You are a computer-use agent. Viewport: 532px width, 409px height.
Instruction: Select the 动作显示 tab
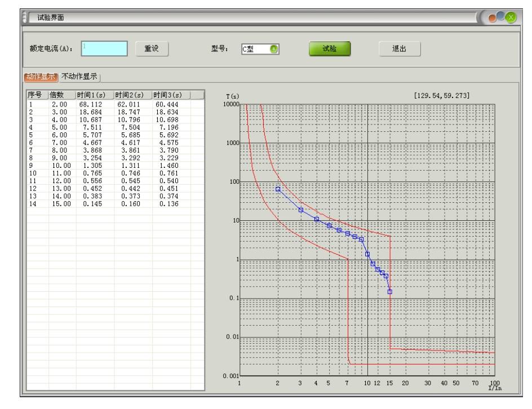41,77
